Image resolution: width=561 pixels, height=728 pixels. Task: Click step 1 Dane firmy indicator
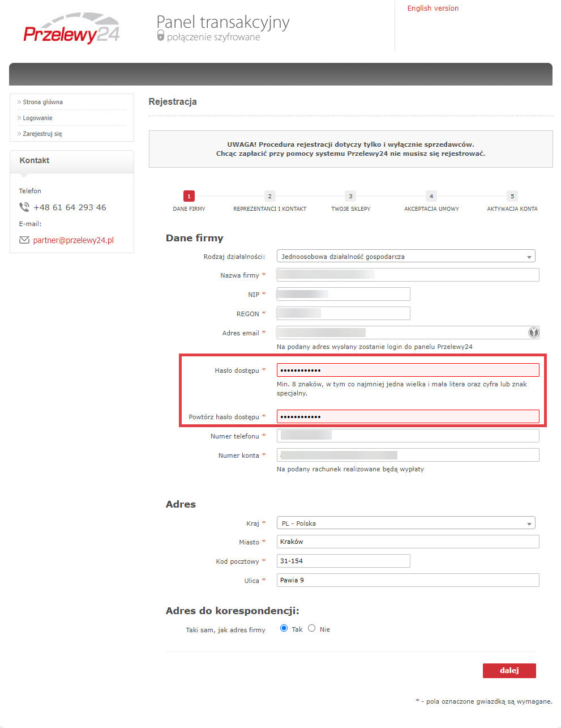189,197
